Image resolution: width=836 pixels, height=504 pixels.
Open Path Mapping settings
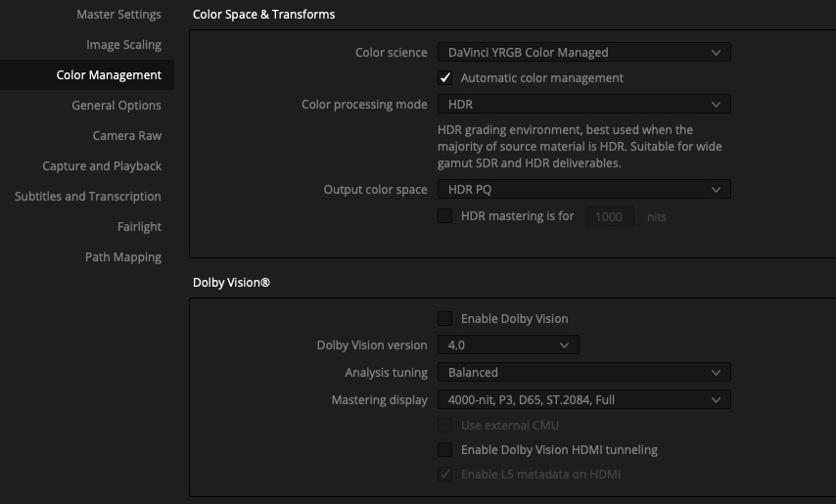point(123,257)
